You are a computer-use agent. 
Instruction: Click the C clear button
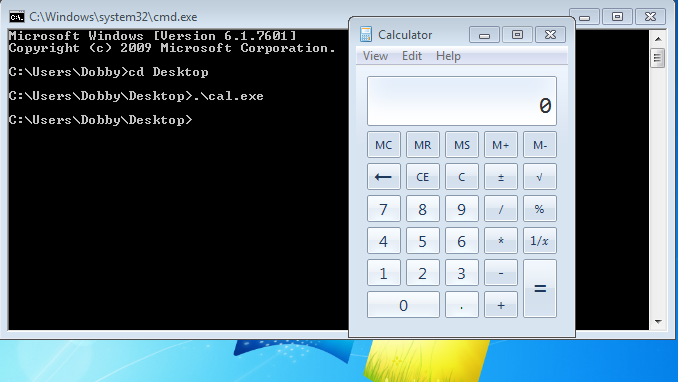coord(462,177)
